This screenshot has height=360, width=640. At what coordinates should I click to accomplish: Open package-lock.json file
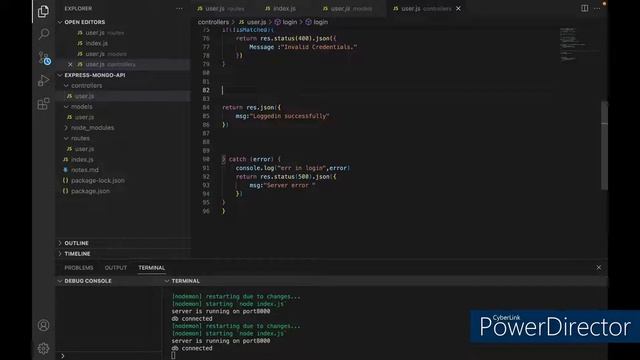point(123,180)
